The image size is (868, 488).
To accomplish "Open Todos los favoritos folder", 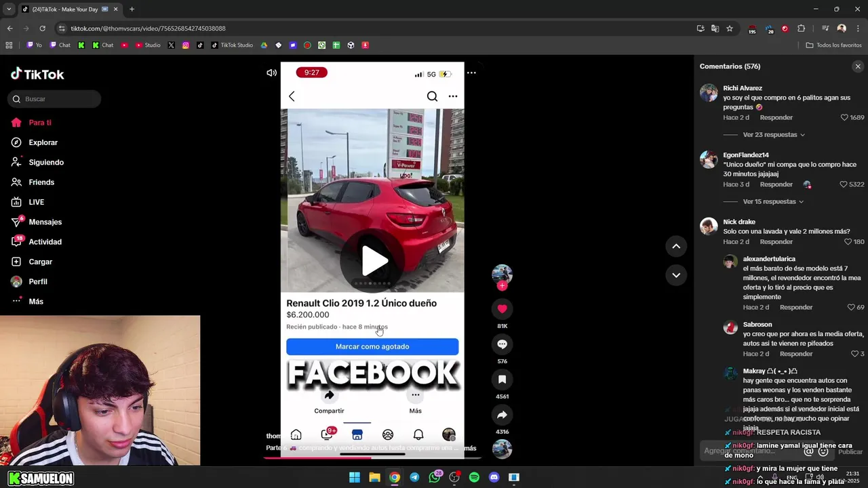I will 833,45.
